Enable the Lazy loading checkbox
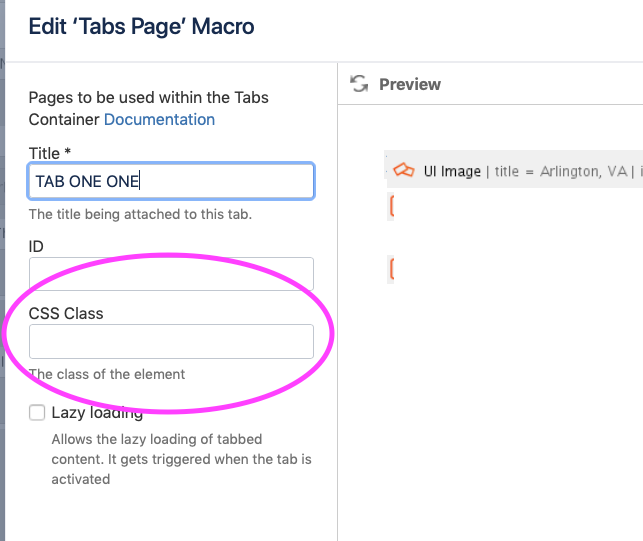 (x=37, y=413)
